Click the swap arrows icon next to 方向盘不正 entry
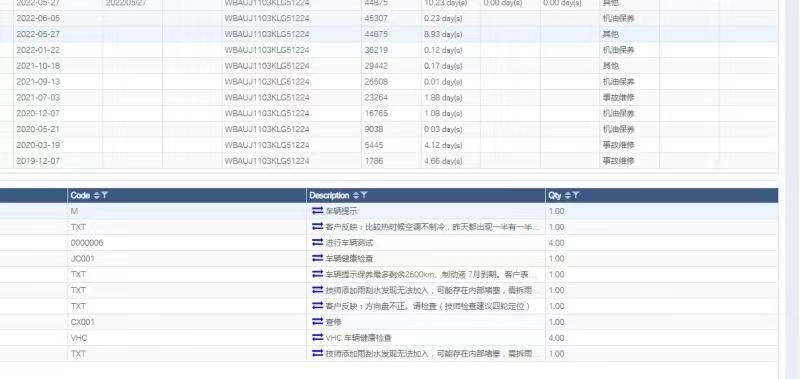This screenshot has height=379, width=800. point(317,306)
